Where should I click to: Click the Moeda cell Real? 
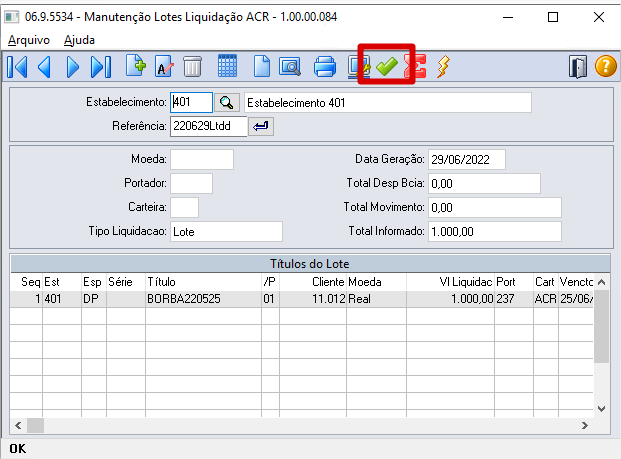click(x=376, y=299)
